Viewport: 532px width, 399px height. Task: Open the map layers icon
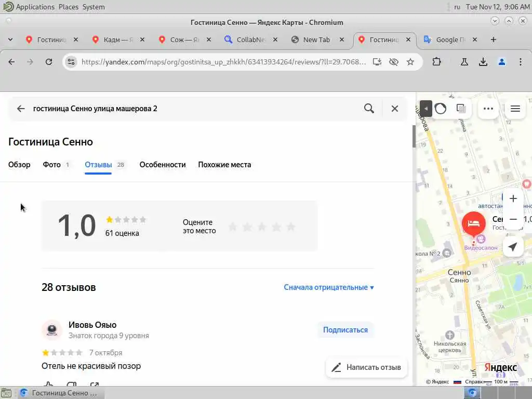[x=461, y=109]
